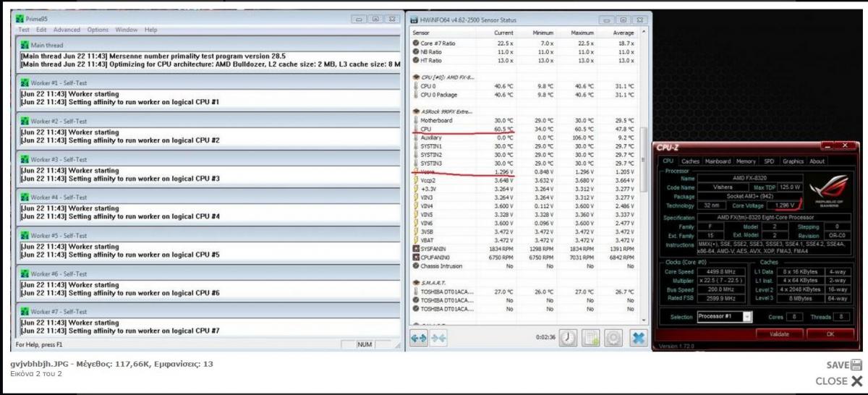
Task: Click the CPUFANIN0 fan sensor icon
Action: [x=416, y=258]
